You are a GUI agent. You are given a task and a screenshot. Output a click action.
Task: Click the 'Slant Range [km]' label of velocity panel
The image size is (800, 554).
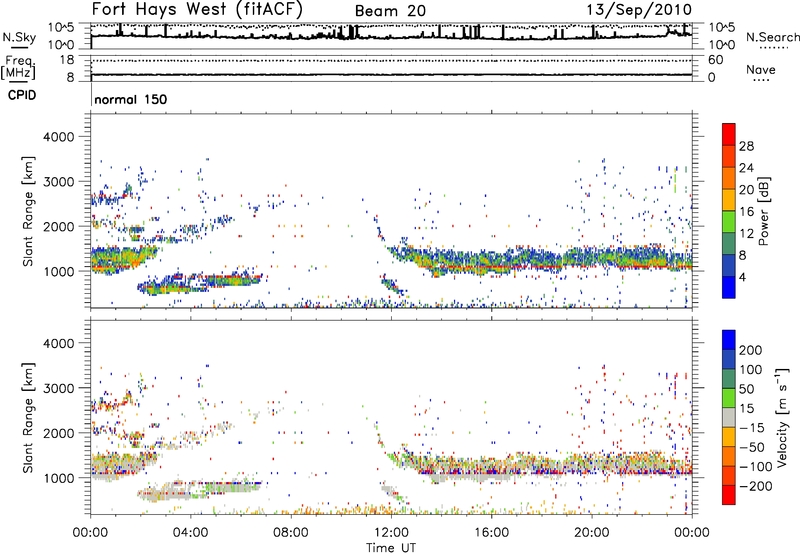(29, 418)
